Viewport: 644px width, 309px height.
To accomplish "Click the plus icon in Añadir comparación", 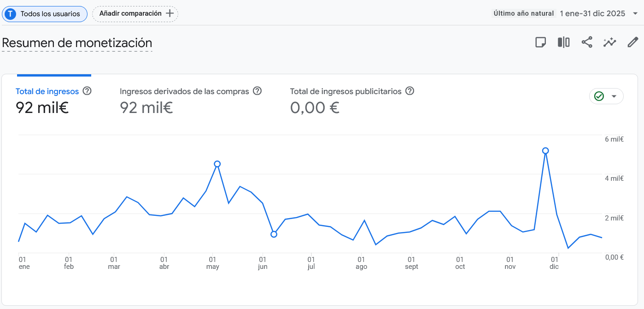I will pos(170,14).
